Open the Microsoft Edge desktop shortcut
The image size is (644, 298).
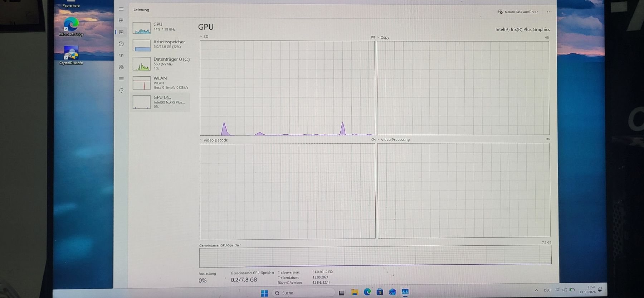71,27
